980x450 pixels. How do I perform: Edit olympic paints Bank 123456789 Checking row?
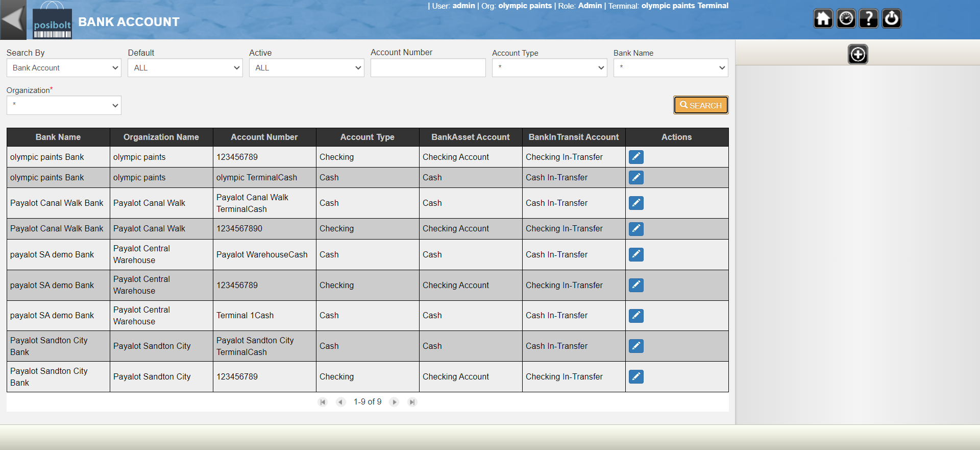pyautogui.click(x=636, y=157)
